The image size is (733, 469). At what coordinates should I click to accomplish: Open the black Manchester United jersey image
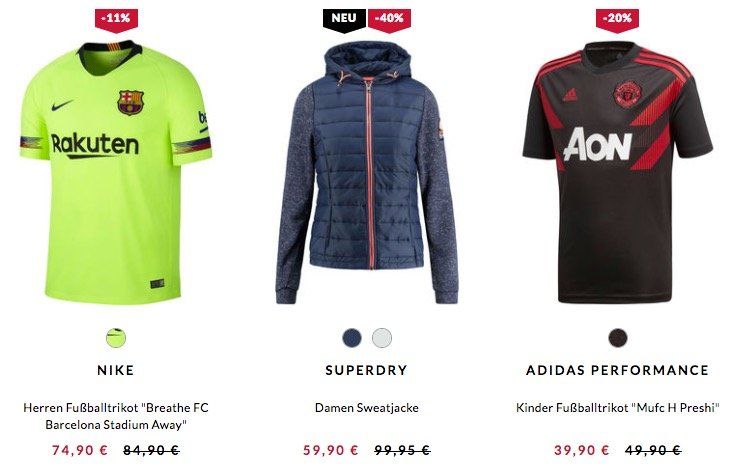click(618, 172)
